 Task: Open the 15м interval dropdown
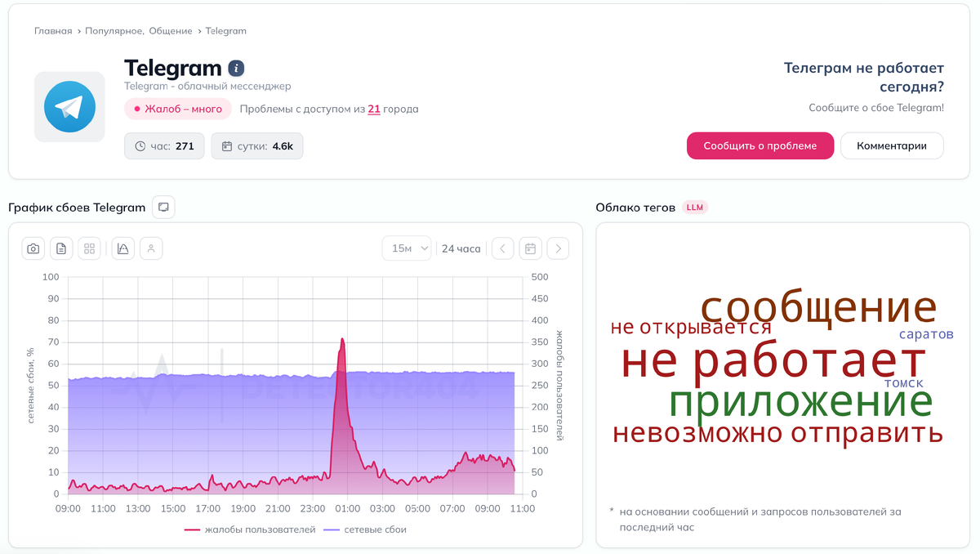407,248
